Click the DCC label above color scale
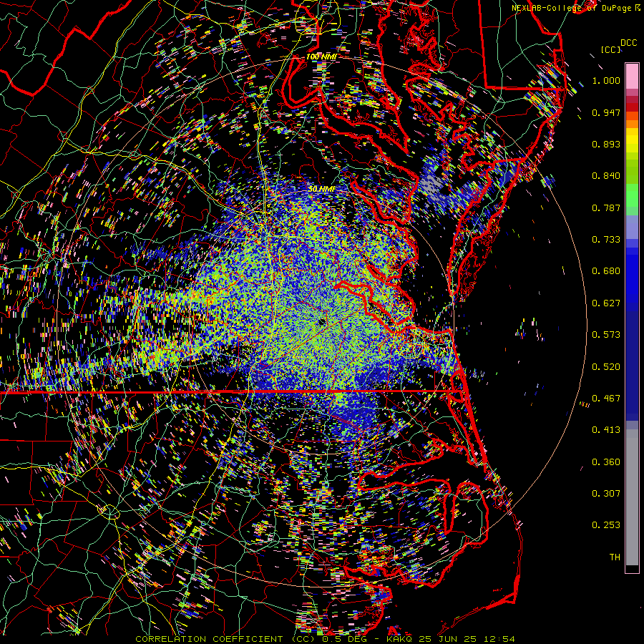The width and height of the screenshot is (644, 644). click(628, 43)
